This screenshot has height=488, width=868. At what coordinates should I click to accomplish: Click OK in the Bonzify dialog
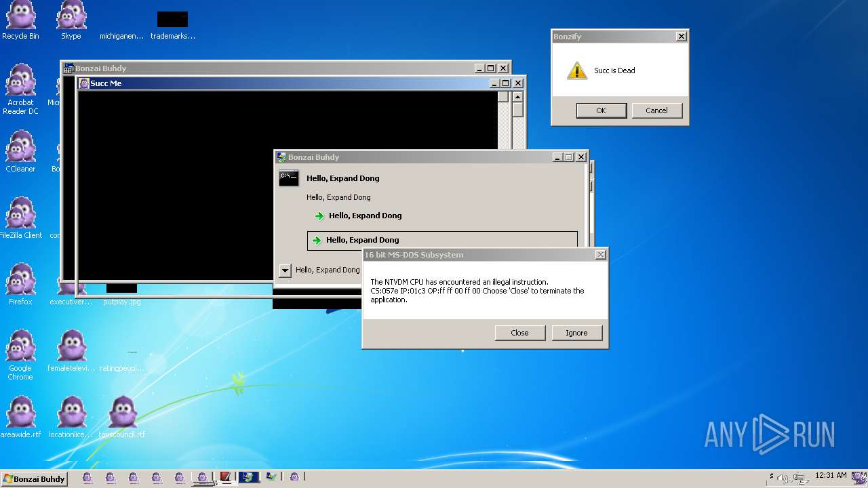pyautogui.click(x=601, y=110)
